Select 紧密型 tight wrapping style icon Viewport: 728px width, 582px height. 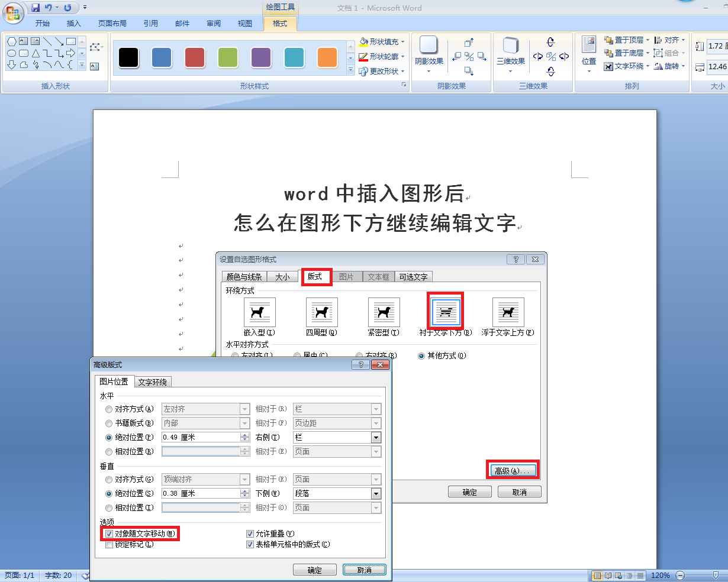[384, 312]
